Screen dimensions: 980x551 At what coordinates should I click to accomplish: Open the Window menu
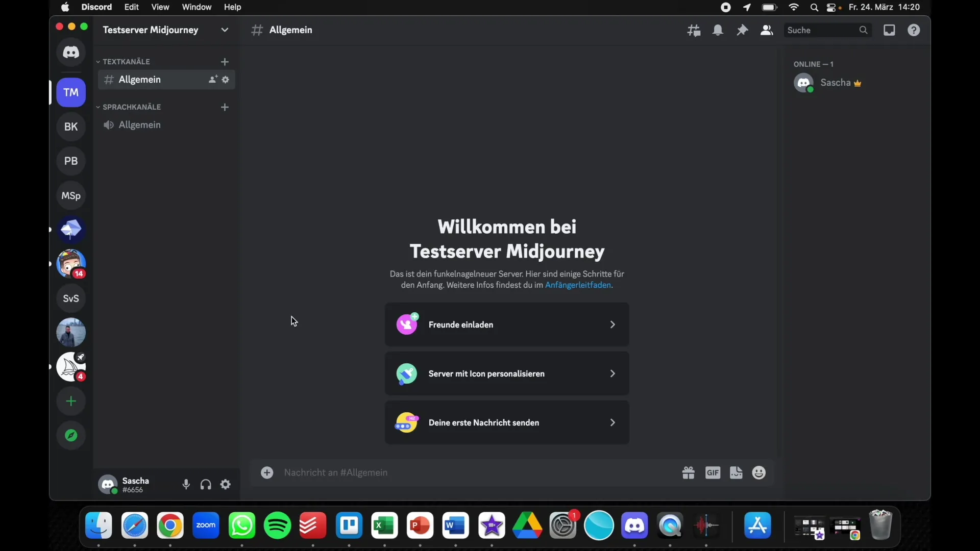[x=197, y=7]
